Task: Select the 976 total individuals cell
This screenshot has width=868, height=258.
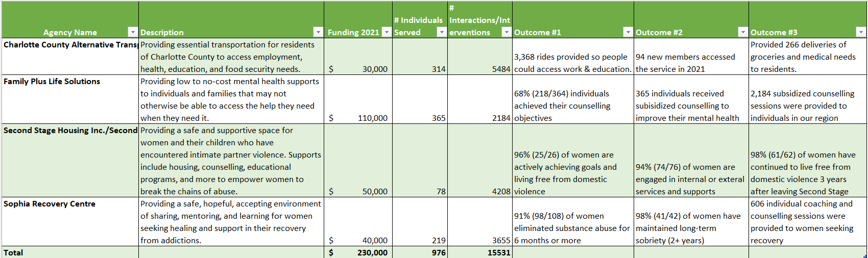Action: coord(420,252)
